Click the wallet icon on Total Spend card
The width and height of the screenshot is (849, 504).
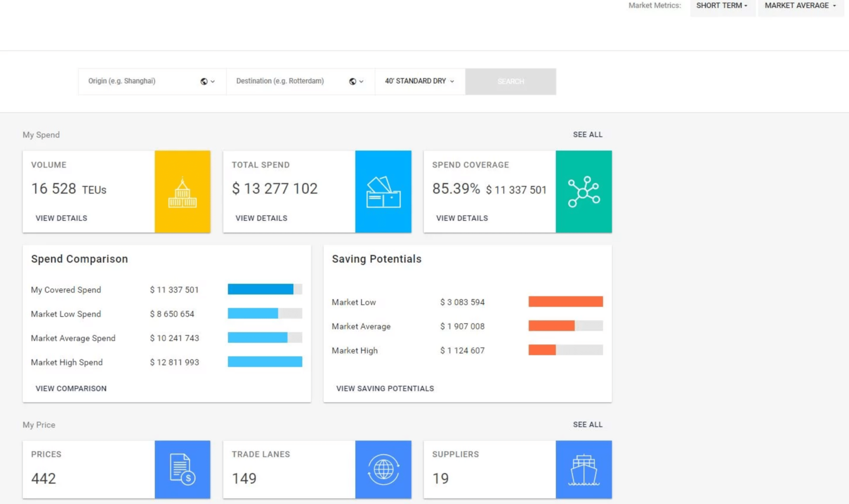383,191
